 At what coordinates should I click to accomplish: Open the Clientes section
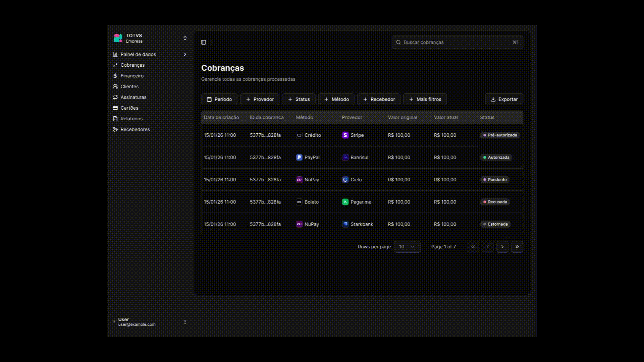129,86
